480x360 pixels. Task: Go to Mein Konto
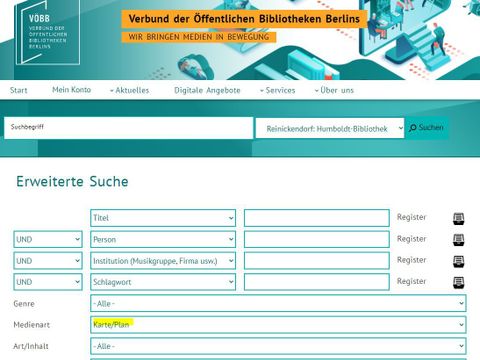[71, 90]
